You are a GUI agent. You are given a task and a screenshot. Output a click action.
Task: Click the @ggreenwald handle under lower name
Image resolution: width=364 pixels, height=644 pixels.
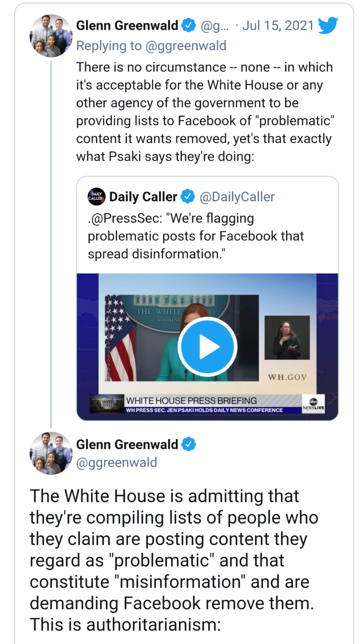coord(117,463)
